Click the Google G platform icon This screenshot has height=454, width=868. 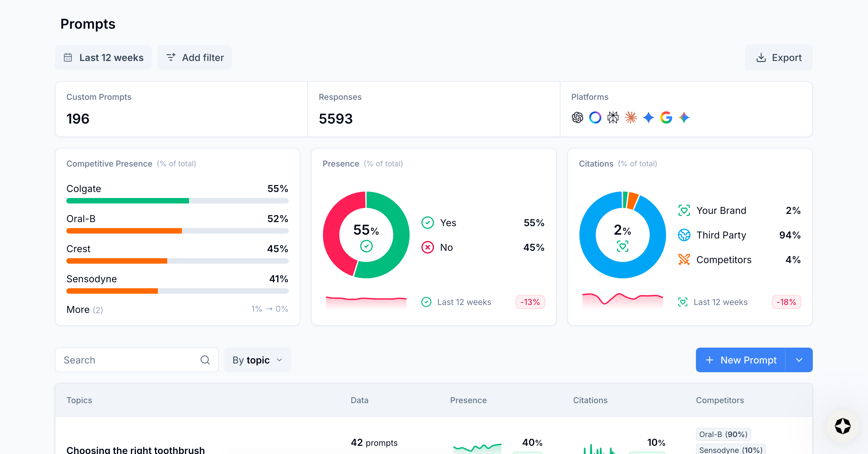[x=666, y=118]
